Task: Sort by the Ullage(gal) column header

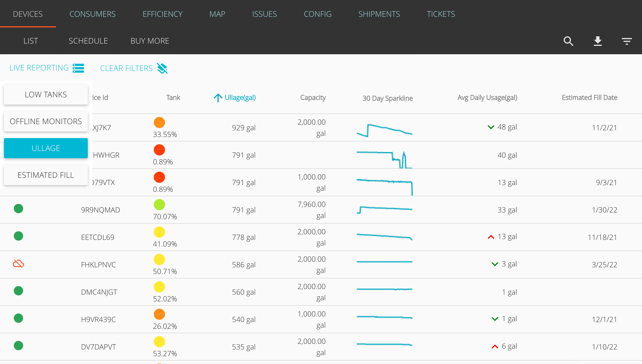Action: (x=240, y=98)
